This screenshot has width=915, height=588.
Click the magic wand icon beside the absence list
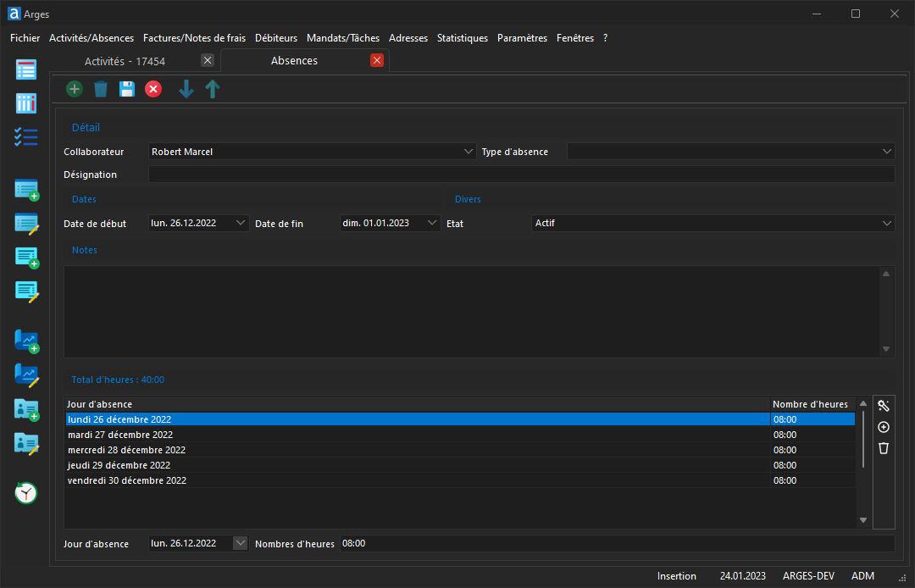click(x=884, y=406)
